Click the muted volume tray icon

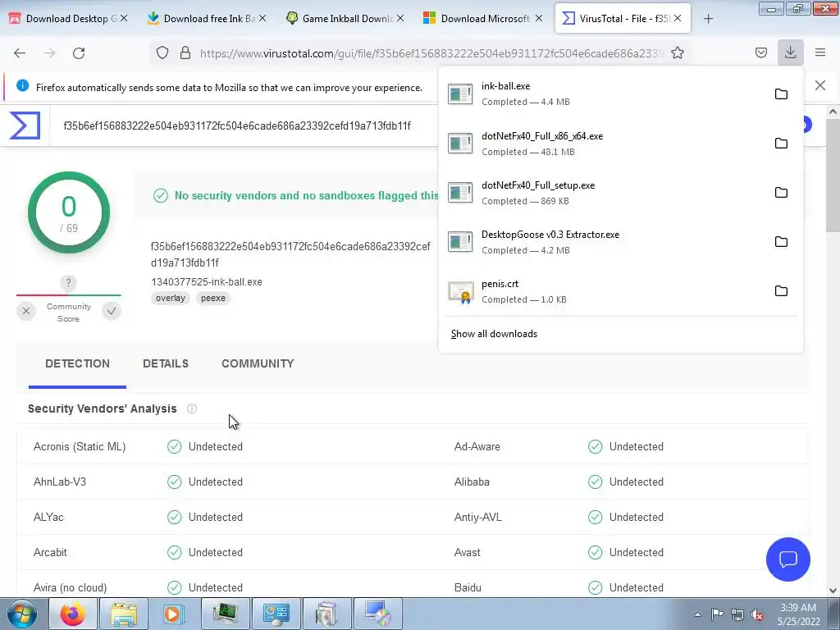[757, 614]
